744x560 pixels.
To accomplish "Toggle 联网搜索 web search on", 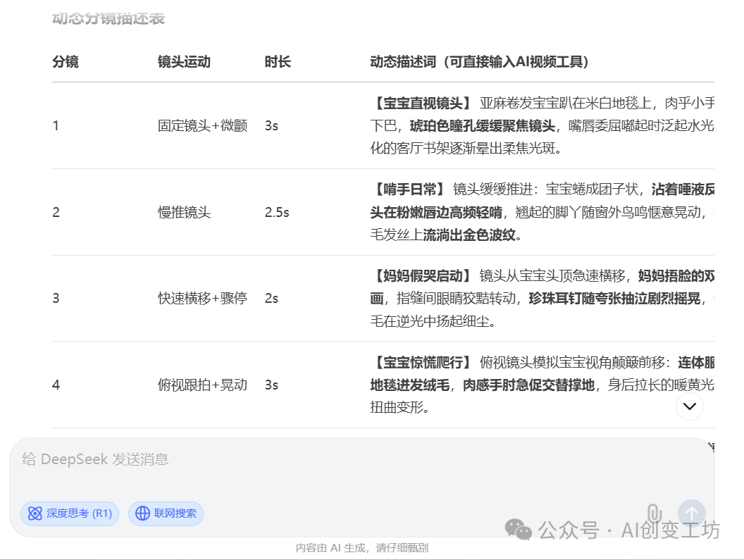I will click(x=166, y=514).
